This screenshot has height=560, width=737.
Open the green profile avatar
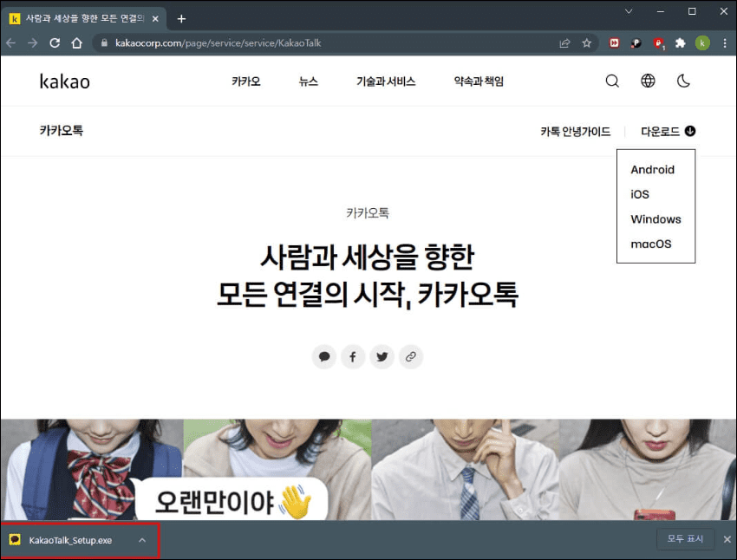tap(702, 43)
